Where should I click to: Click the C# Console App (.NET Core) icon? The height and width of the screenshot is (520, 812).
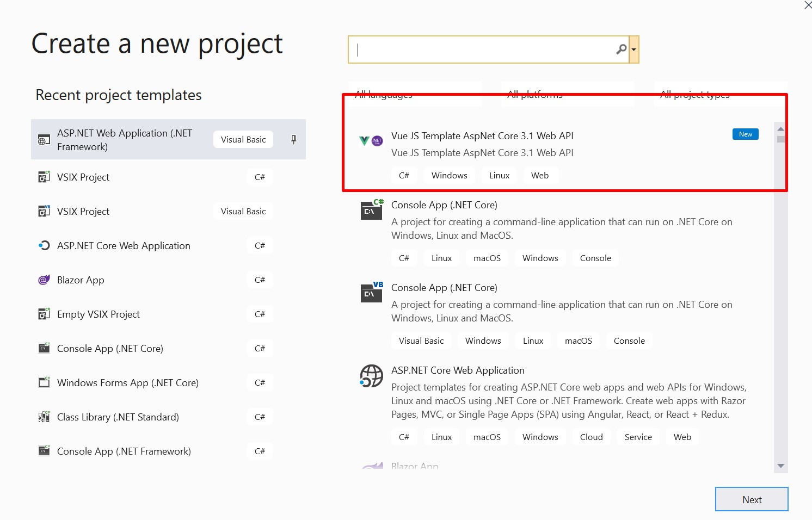tap(372, 209)
